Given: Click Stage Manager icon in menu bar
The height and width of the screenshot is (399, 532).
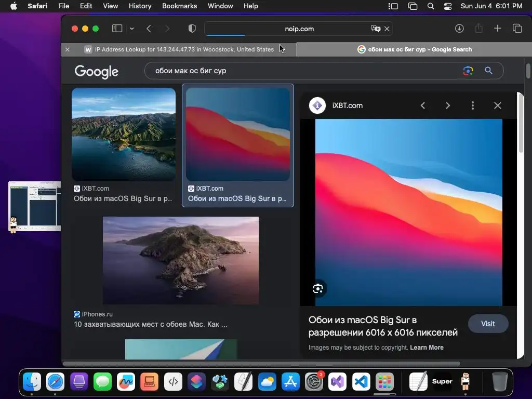Looking at the screenshot, I should tap(393, 6).
